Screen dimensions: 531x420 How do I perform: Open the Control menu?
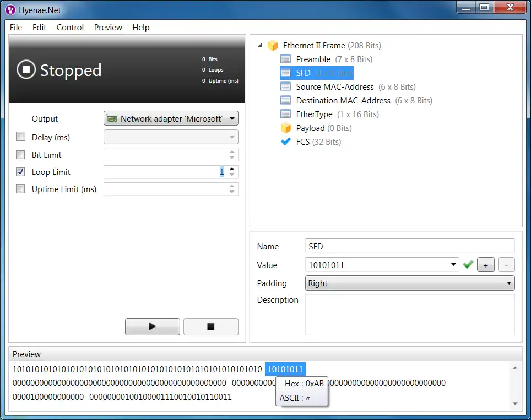[70, 28]
